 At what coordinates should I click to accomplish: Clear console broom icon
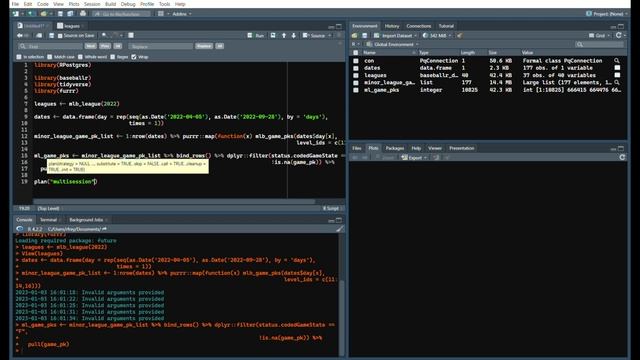[340, 229]
